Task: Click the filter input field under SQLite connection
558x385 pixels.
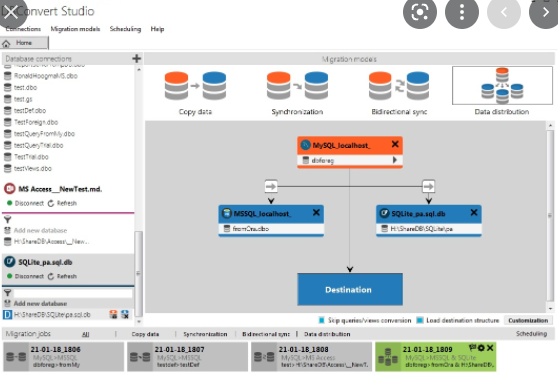Action: 73,293
